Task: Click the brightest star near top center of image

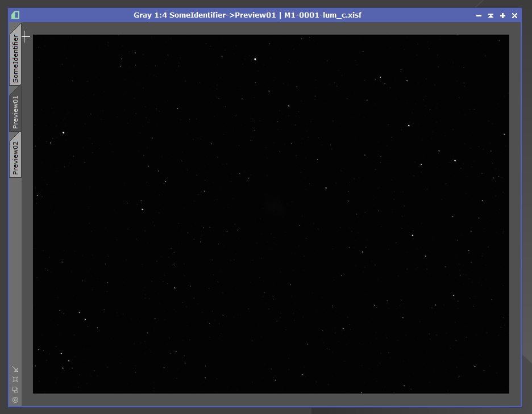Action: (255, 59)
